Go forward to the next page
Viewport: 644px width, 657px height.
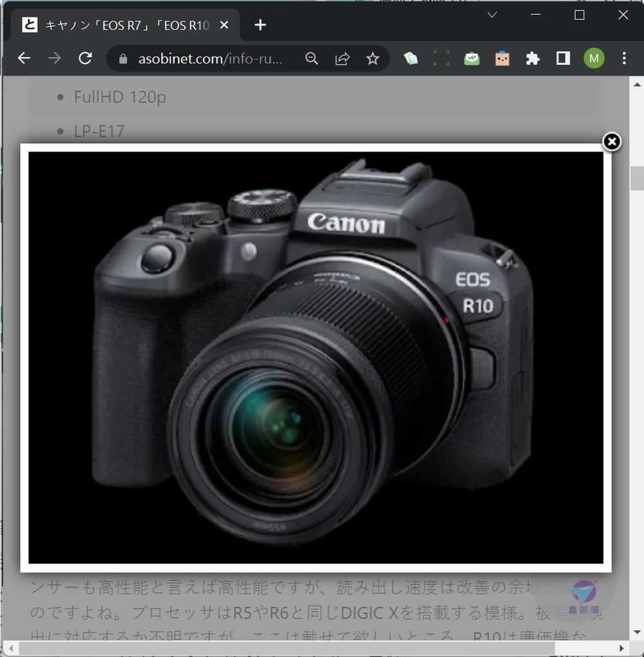55,58
